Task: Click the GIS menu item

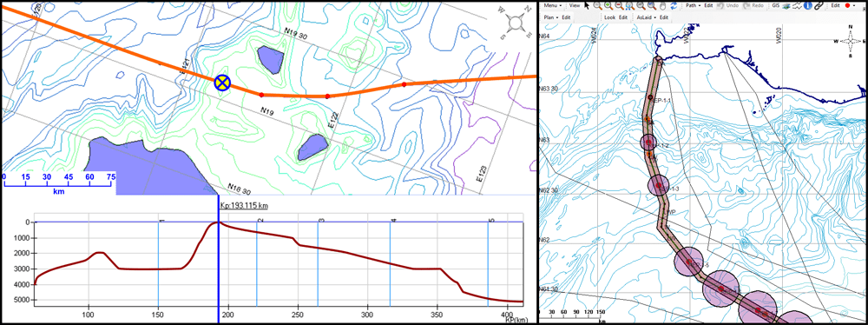Action: pos(775,5)
